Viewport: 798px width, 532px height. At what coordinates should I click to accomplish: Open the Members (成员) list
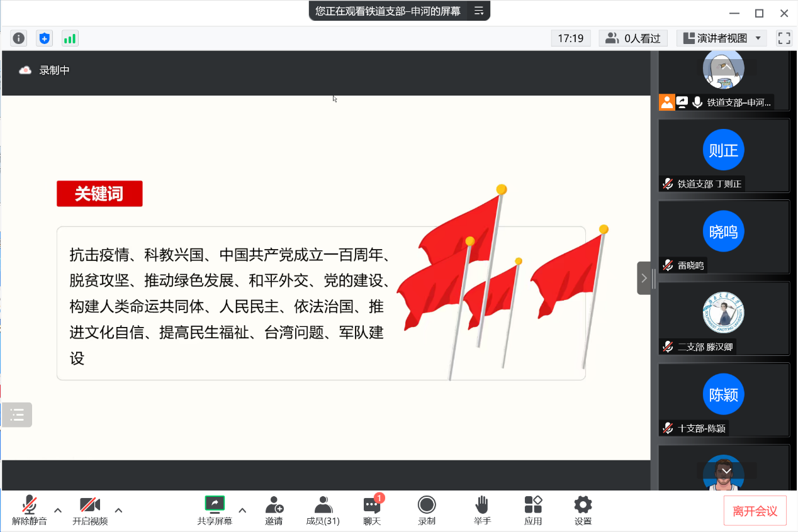[323, 510]
